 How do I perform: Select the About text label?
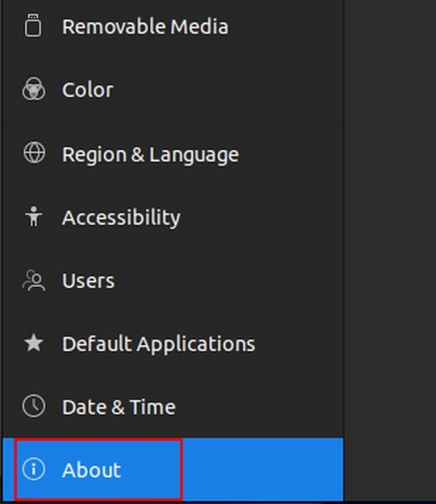click(92, 470)
